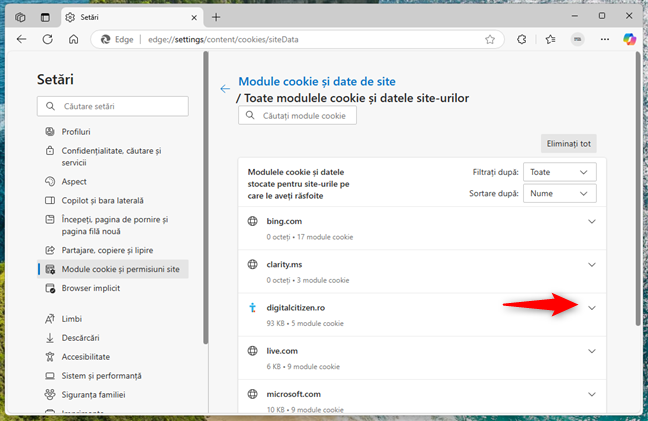The height and width of the screenshot is (421, 648).
Task: Open the workspaces icon in tab bar
Action: 20,17
